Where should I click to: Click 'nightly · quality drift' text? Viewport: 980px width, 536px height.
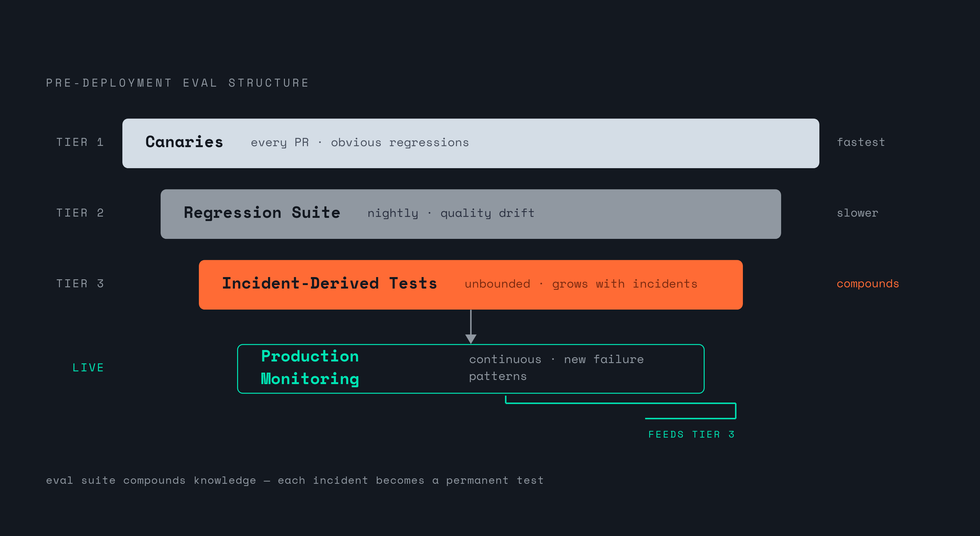click(x=451, y=213)
